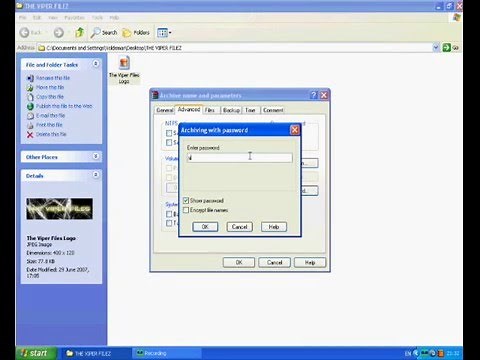The image size is (480, 360).
Task: Open the File menu
Action: coord(23,17)
